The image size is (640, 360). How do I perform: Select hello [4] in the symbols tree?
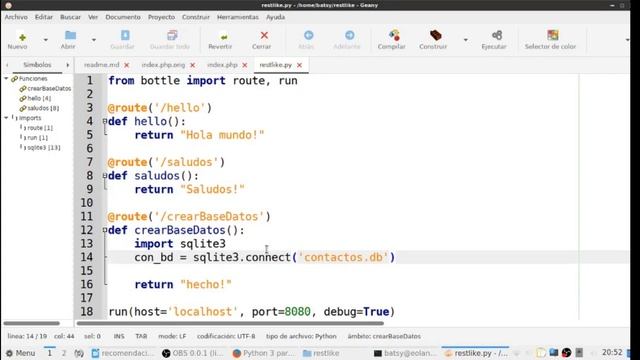pyautogui.click(x=39, y=98)
